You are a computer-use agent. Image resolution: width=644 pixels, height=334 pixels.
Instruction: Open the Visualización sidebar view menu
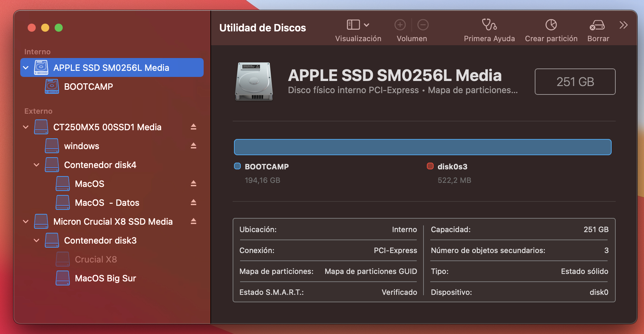click(x=358, y=25)
